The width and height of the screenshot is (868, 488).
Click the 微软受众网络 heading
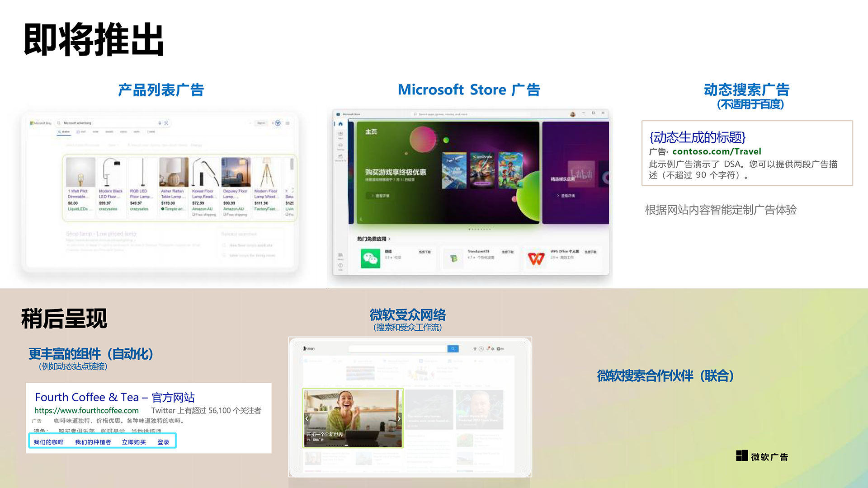coord(407,314)
